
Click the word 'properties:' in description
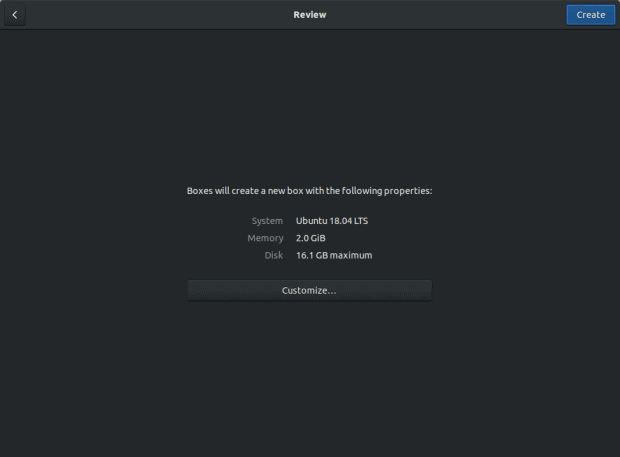click(408, 190)
